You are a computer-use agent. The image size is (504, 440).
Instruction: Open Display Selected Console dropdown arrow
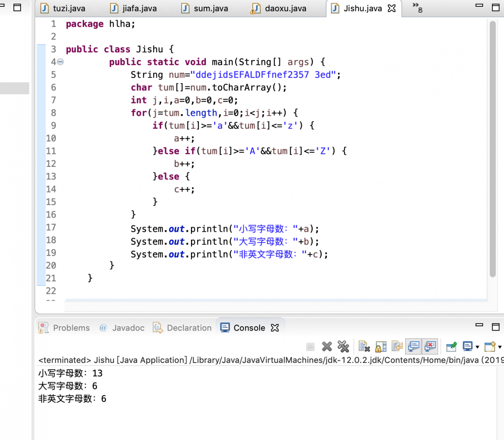[477, 347]
